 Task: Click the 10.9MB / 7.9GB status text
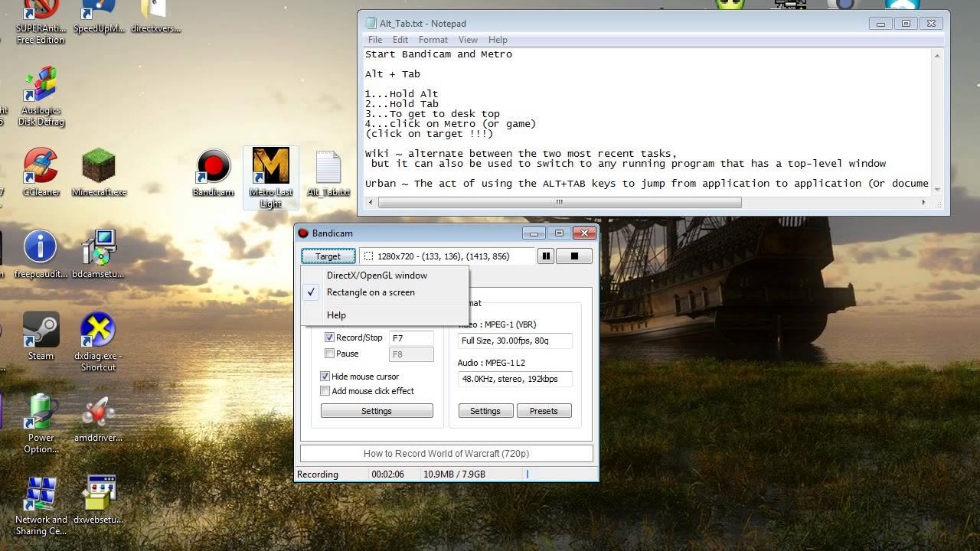coord(454,474)
